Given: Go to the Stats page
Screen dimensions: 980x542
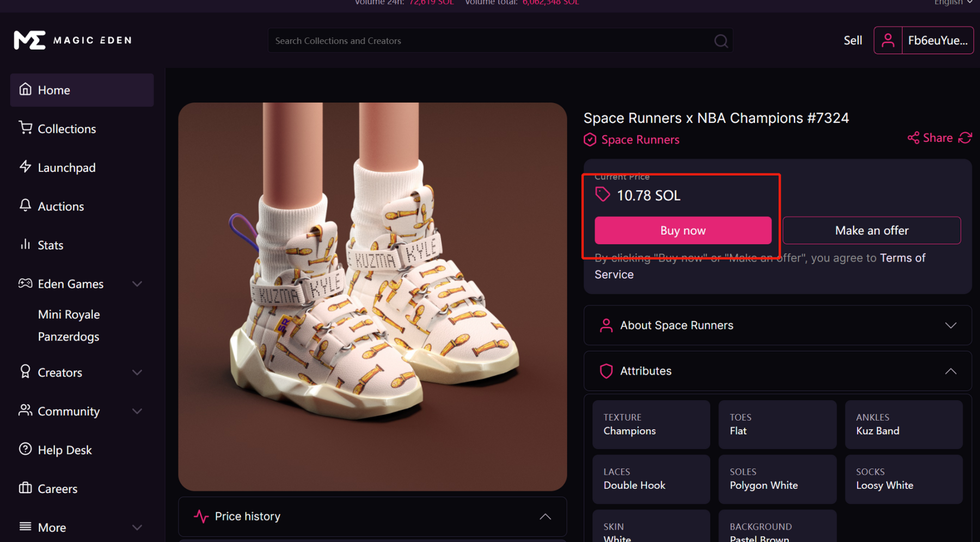Looking at the screenshot, I should 50,245.
